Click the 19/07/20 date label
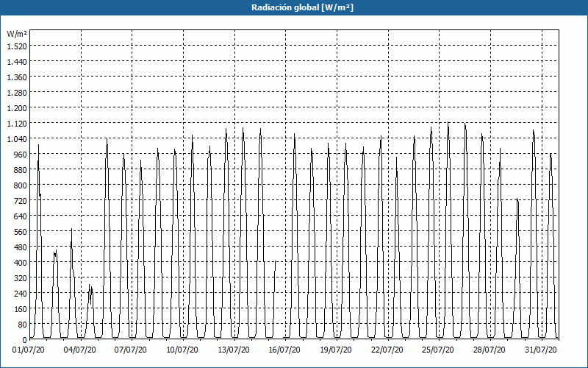Screen dimensions: 588x368 (336, 350)
